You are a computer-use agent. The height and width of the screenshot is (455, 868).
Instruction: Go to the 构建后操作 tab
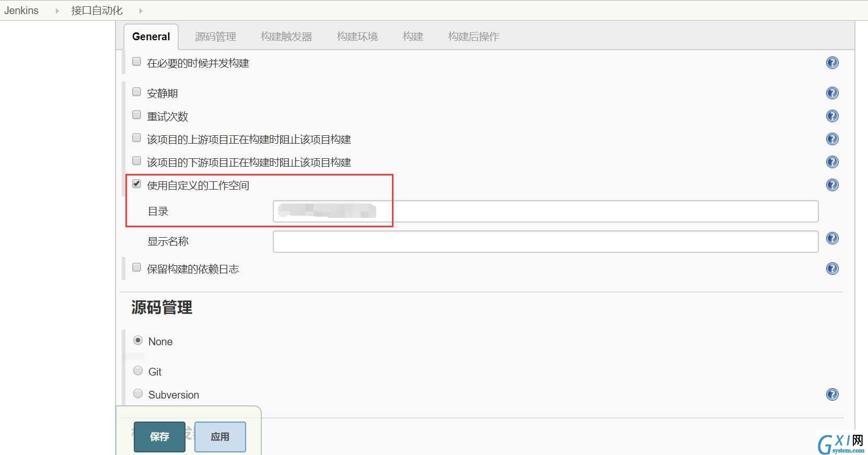[473, 37]
